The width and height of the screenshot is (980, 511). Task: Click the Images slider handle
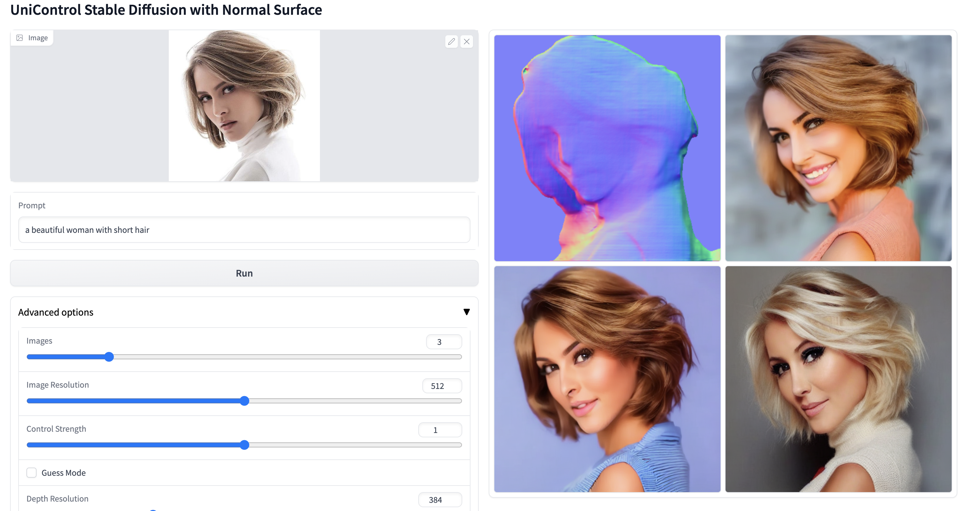tap(109, 357)
